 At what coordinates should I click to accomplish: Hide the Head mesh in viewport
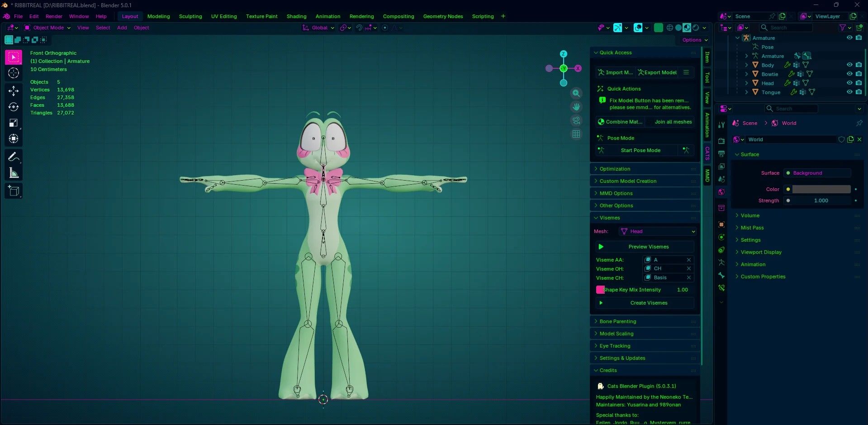[x=849, y=83]
